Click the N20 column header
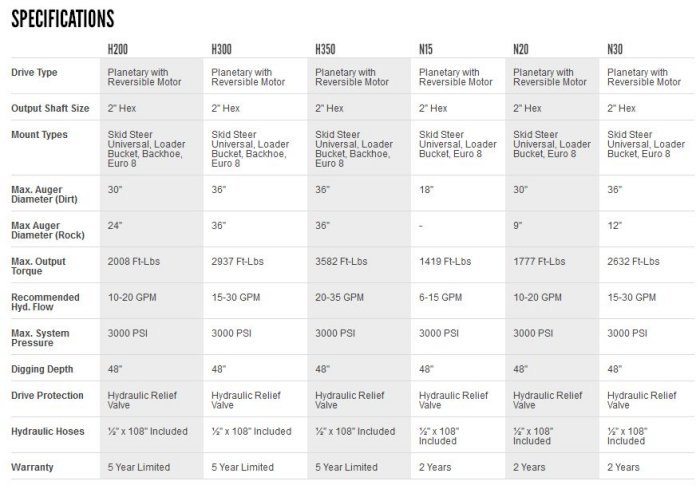This screenshot has width=700, height=489. [x=521, y=49]
